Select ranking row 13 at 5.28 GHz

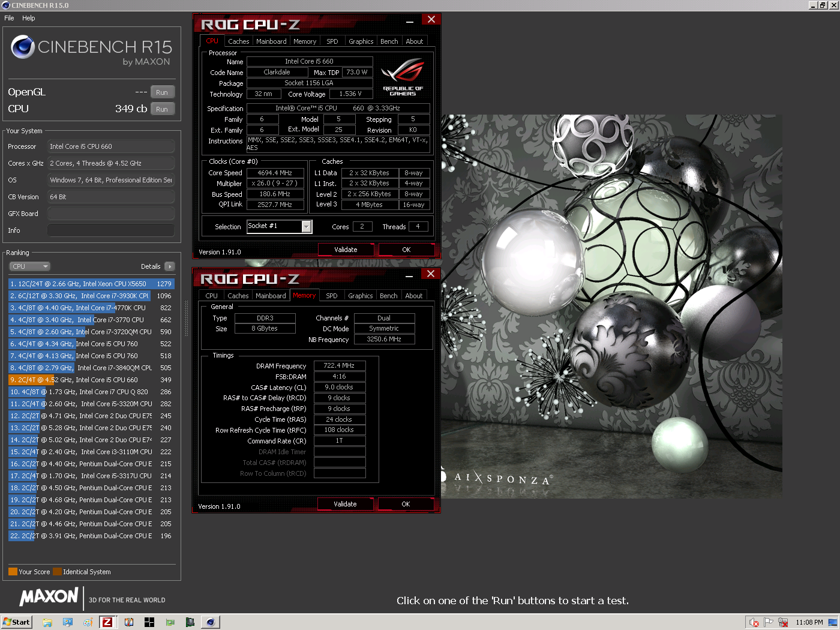(x=91, y=428)
